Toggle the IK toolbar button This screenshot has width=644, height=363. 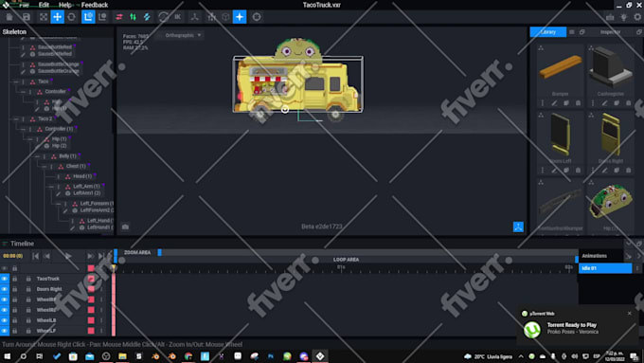coord(177,17)
